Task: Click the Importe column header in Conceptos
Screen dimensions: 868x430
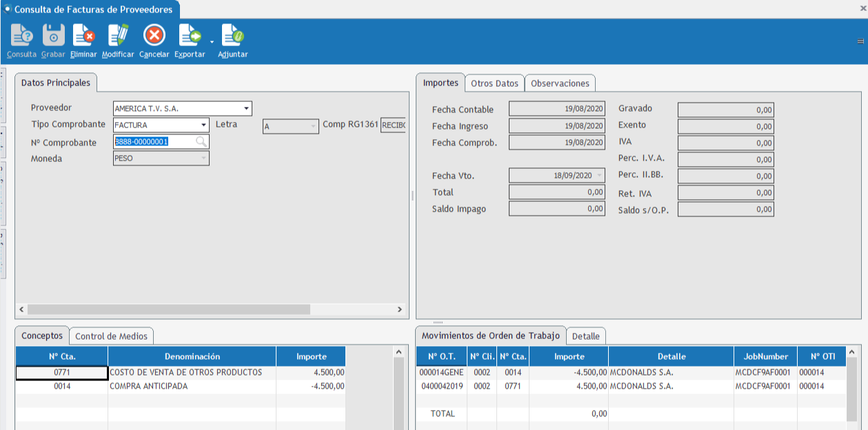Action: click(311, 357)
